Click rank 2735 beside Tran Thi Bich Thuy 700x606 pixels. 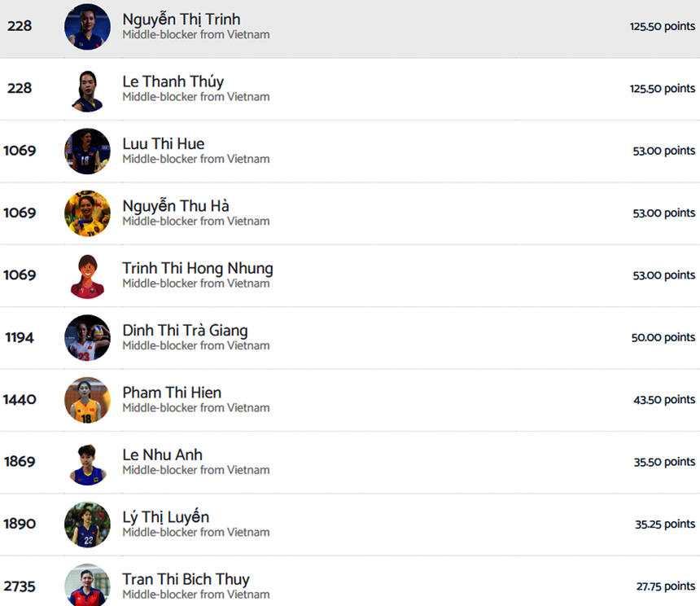pos(20,586)
